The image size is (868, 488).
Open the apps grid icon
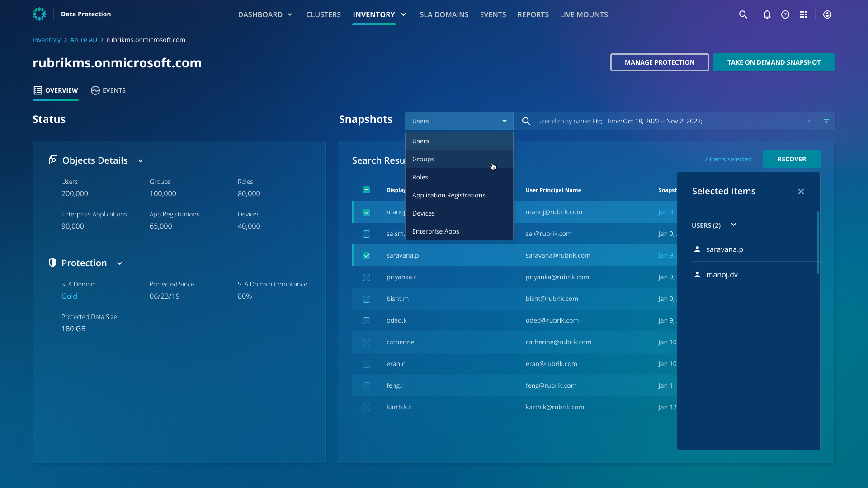point(803,14)
